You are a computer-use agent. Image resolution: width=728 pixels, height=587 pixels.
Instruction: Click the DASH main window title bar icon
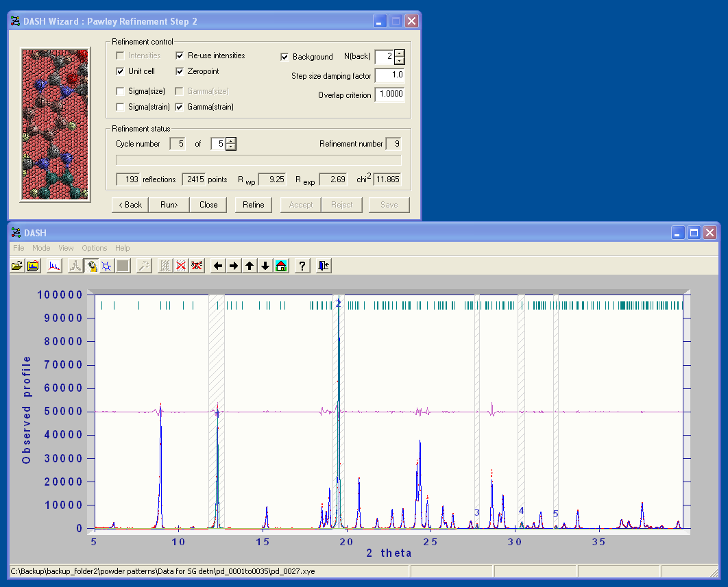point(16,232)
